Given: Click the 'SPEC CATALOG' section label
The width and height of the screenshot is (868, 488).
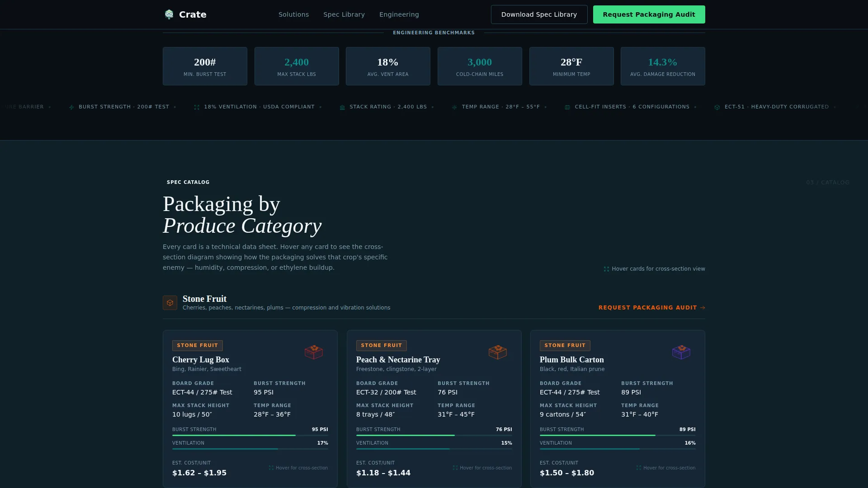Looking at the screenshot, I should click(x=188, y=183).
